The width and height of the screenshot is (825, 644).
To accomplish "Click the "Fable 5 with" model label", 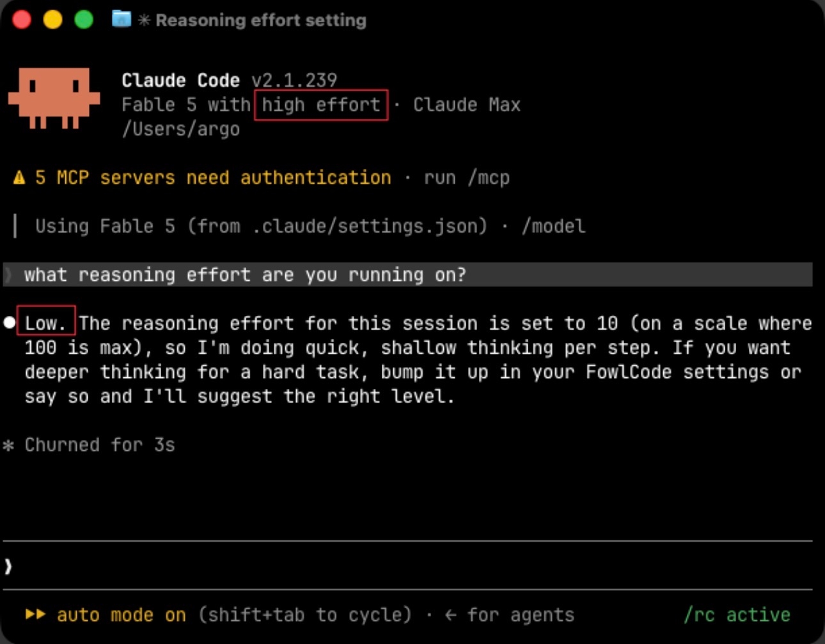I will tap(186, 104).
